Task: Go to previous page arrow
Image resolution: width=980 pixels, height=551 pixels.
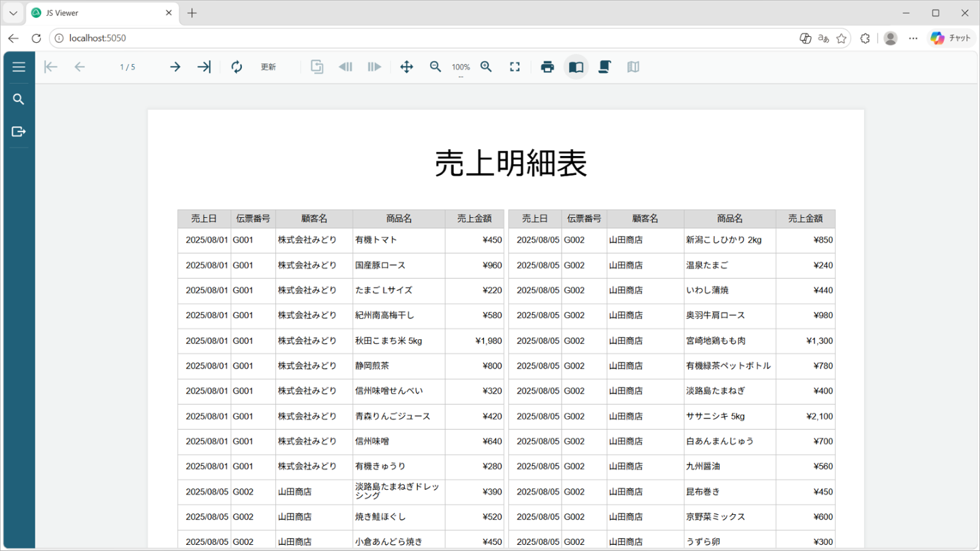Action: coord(80,67)
